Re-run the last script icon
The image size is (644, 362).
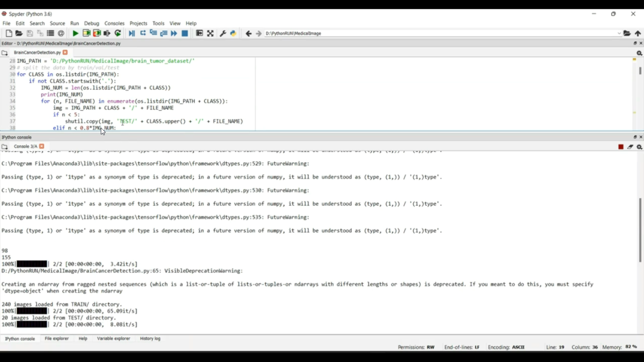[118, 33]
